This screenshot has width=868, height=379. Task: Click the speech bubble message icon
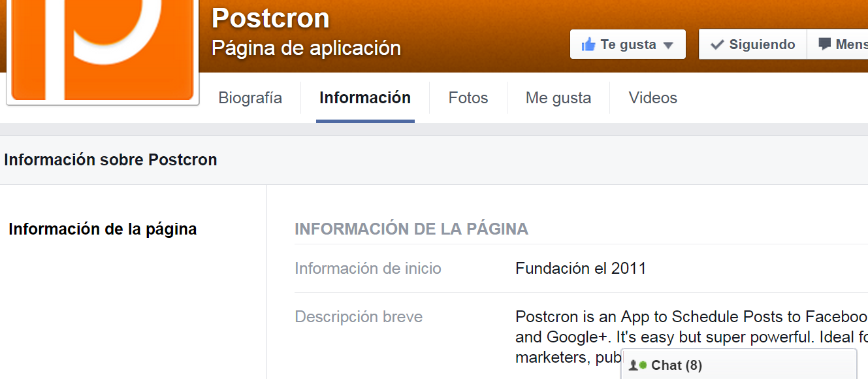tap(825, 44)
